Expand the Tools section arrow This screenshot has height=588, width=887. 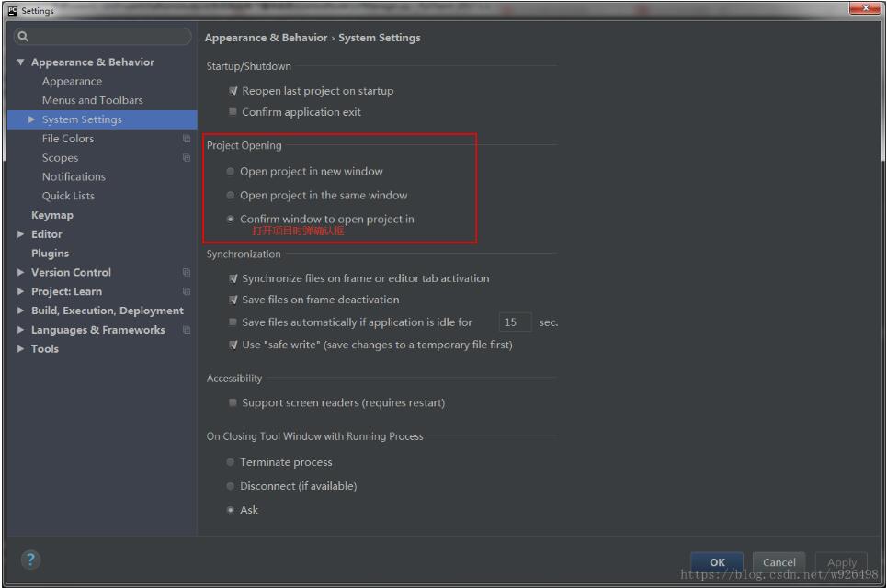(x=20, y=349)
